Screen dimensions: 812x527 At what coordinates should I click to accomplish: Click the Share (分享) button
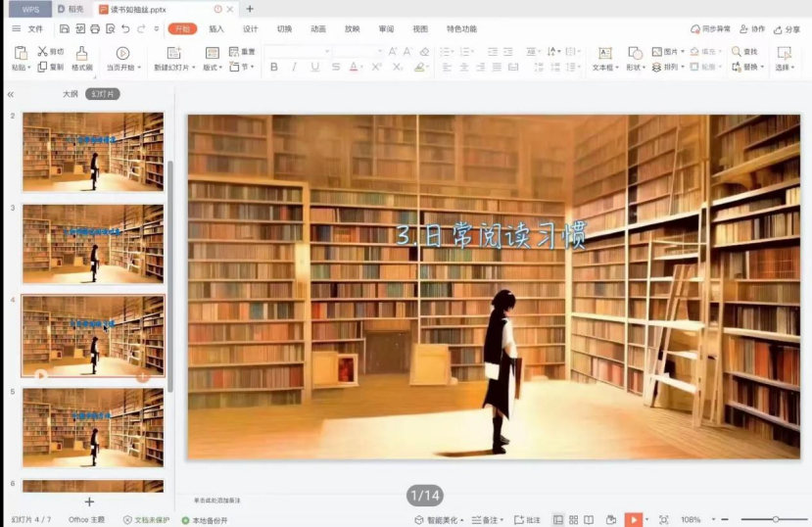pos(787,29)
